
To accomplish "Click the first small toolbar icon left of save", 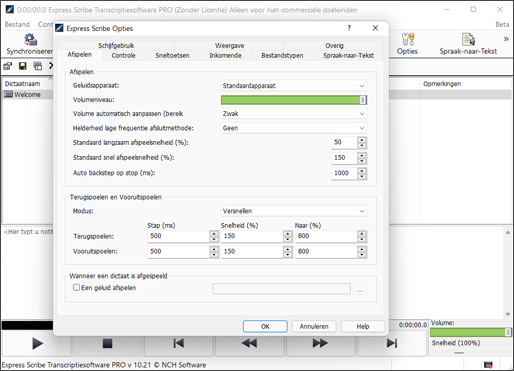I will point(8,66).
